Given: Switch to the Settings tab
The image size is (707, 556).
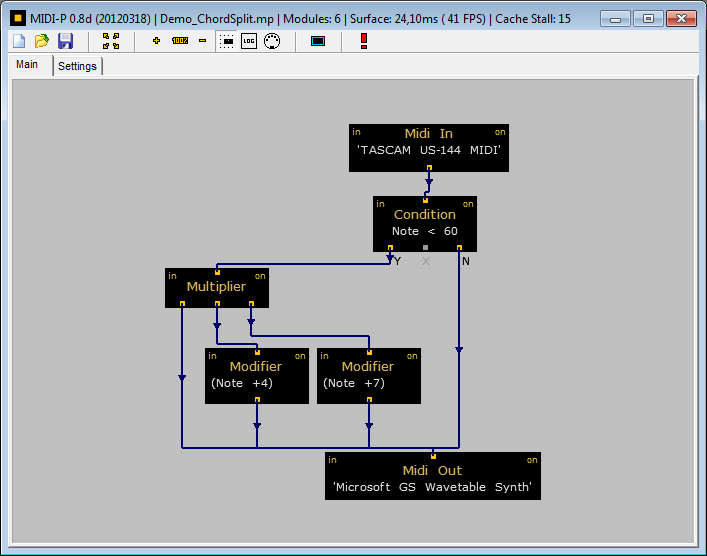Looking at the screenshot, I should 77,66.
